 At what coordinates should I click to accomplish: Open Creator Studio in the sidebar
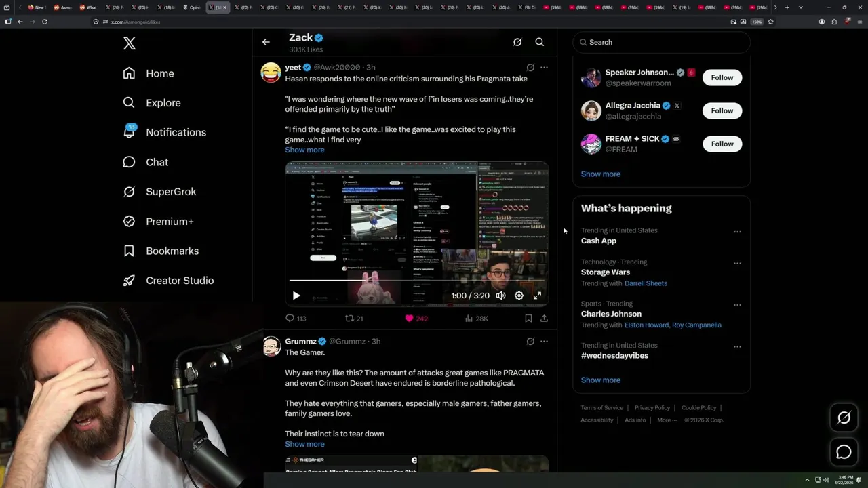click(x=169, y=281)
